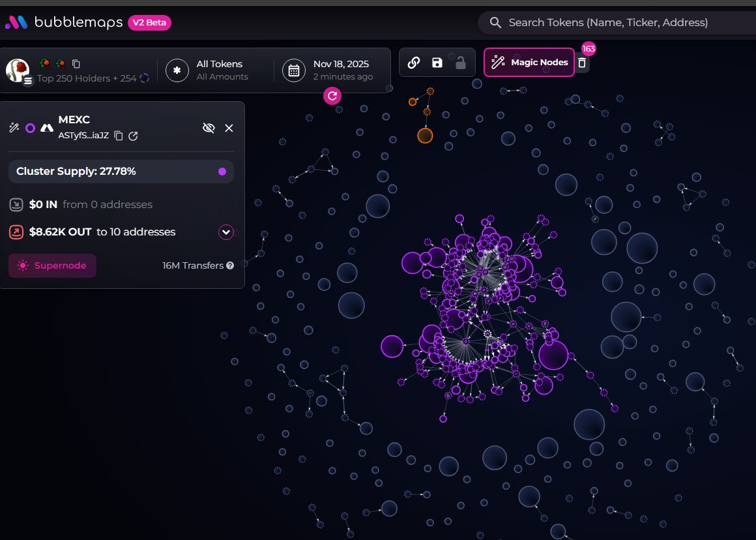Delete magic nodes with trash icon
Screen dimensions: 756x540
[582, 63]
